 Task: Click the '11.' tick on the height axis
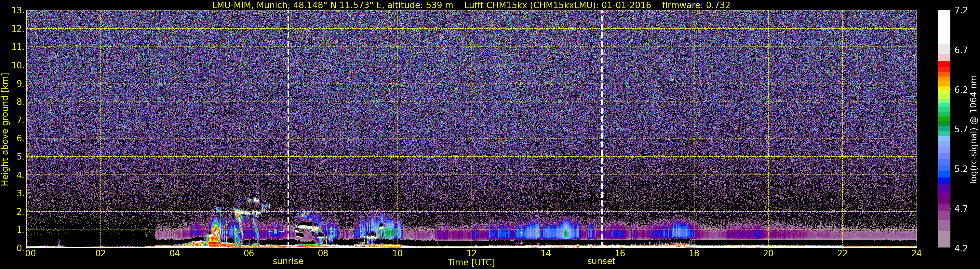[x=18, y=47]
